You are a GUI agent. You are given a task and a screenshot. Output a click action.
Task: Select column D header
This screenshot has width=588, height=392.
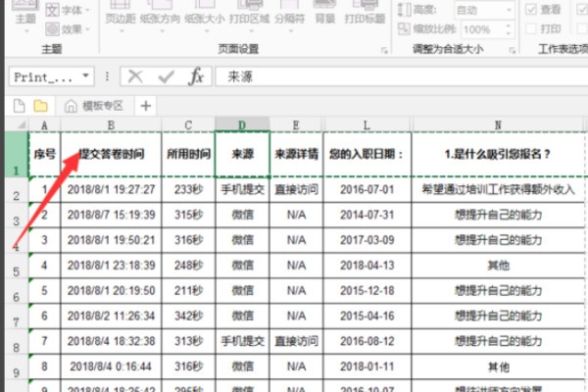coord(242,124)
